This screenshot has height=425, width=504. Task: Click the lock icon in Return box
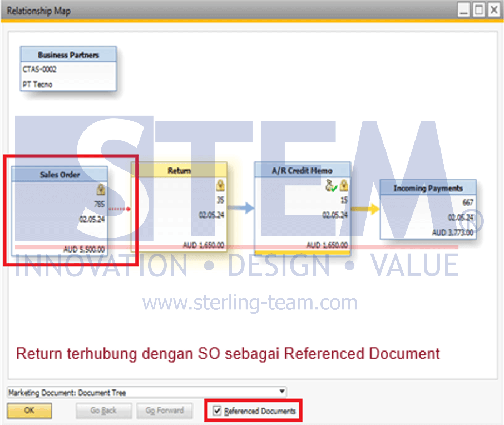click(x=220, y=185)
